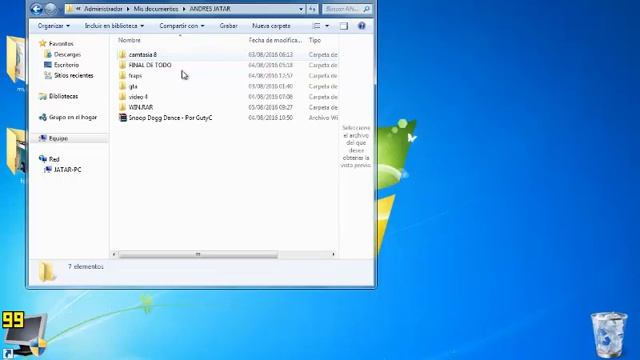Screen dimensions: 640x360
Task: Sort by Fecha de modifica... column
Action: pos(275,40)
